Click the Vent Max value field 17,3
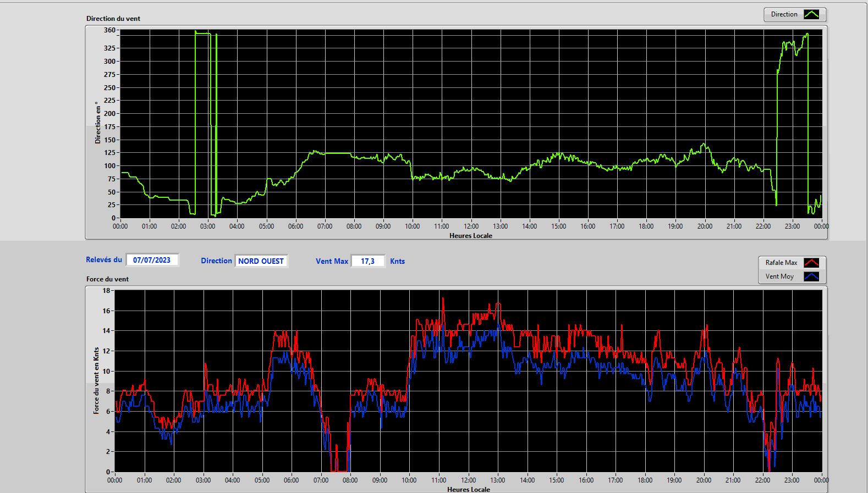The image size is (868, 493). tap(367, 261)
